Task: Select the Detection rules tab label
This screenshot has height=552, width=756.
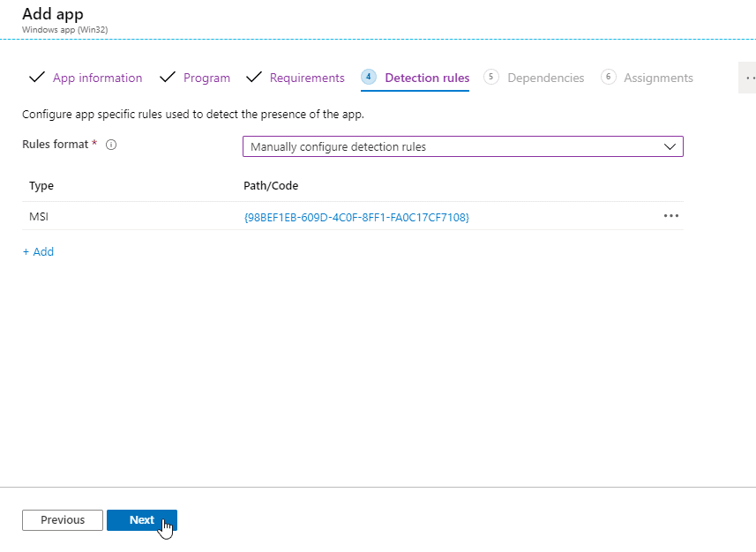Action: (x=427, y=78)
